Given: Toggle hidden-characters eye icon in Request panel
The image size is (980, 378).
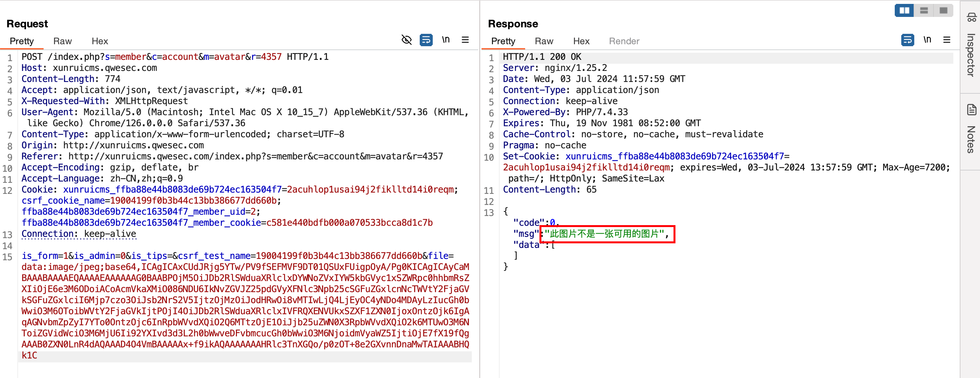Looking at the screenshot, I should [406, 40].
